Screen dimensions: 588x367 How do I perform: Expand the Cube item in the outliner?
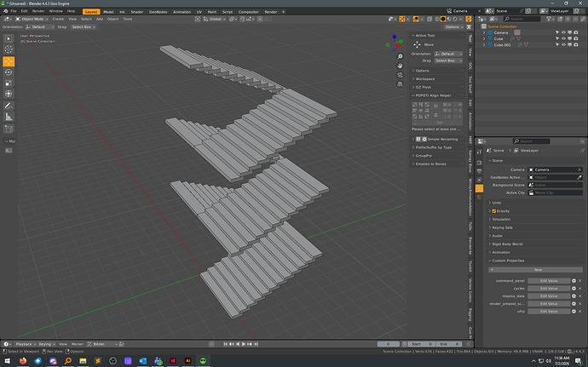[484, 38]
